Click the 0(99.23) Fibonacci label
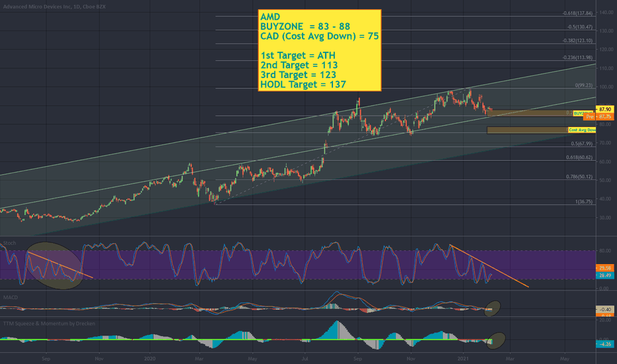The height and width of the screenshot is (364, 617). (584, 85)
